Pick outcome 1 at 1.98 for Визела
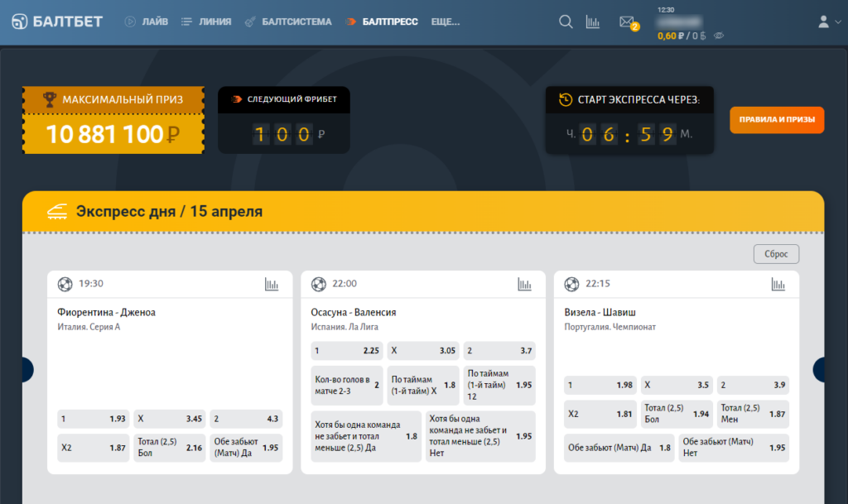This screenshot has height=504, width=848. tap(600, 385)
